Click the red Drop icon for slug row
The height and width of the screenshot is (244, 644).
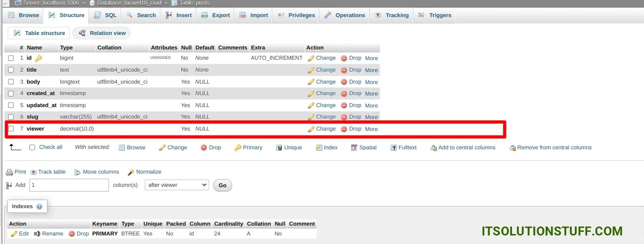coord(344,117)
